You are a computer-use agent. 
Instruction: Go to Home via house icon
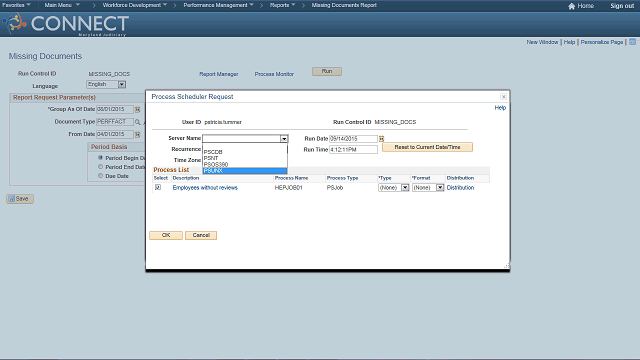(571, 6)
